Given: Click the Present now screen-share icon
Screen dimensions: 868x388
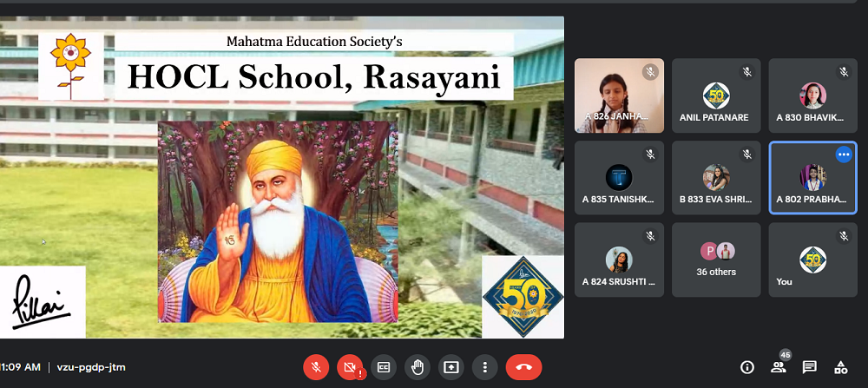Looking at the screenshot, I should [x=451, y=367].
